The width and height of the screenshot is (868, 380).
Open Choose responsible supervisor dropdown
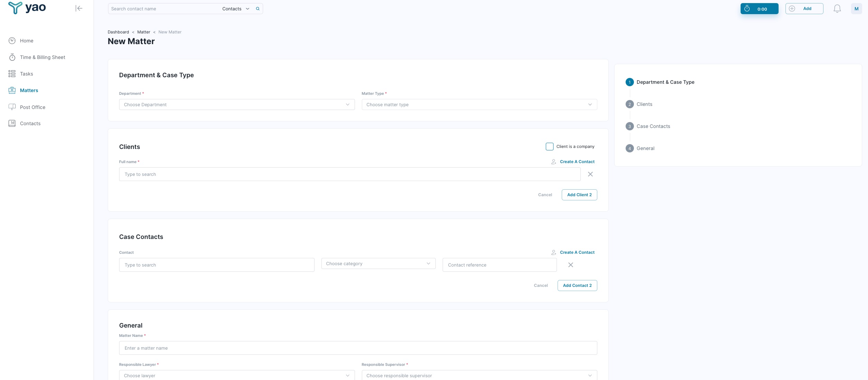479,375
